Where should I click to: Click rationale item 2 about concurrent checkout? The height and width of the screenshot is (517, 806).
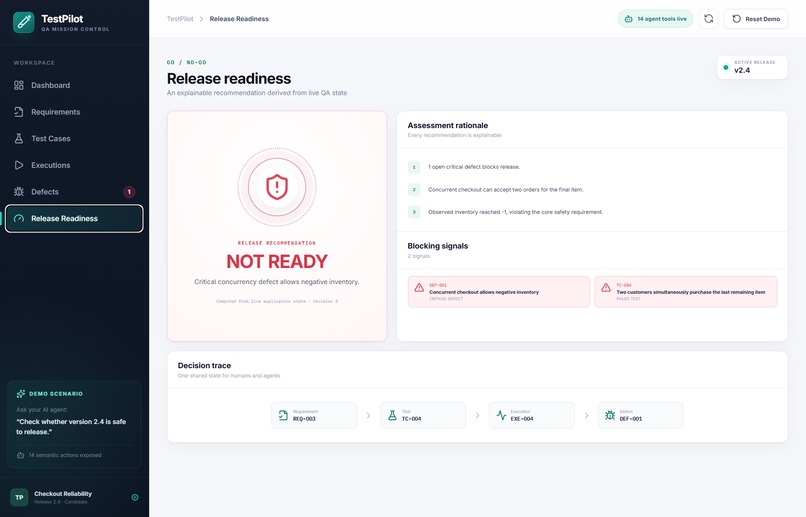(505, 190)
